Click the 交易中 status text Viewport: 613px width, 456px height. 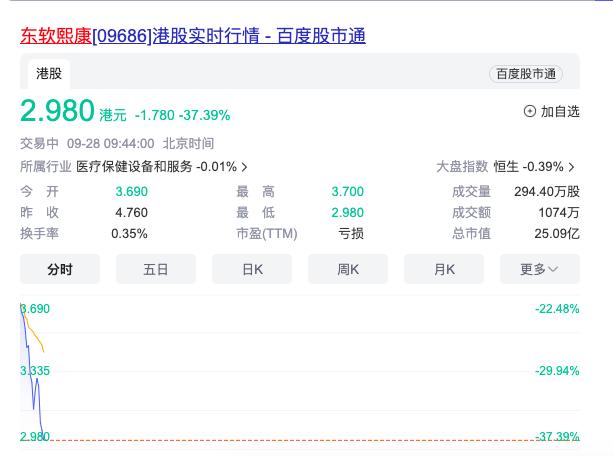[39, 144]
